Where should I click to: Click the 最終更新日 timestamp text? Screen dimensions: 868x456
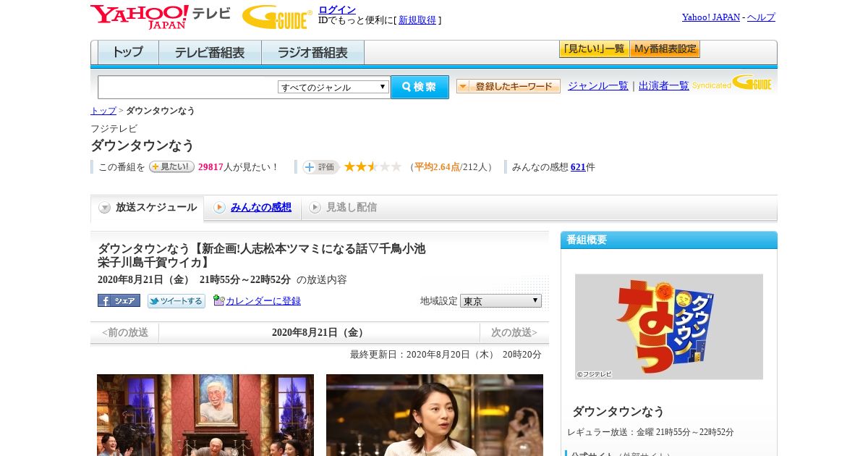[x=446, y=355]
